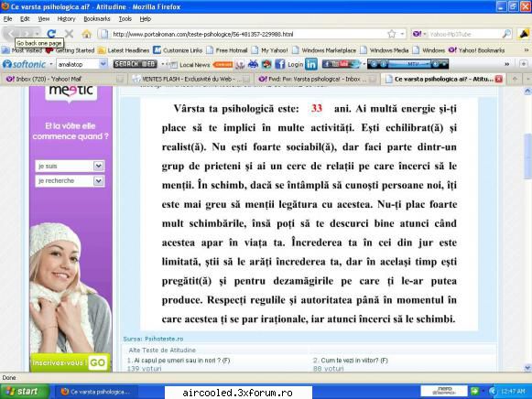Viewport: 532px width, 399px height.
Task: Open Most Visited bookmarks folder
Action: tap(22, 50)
